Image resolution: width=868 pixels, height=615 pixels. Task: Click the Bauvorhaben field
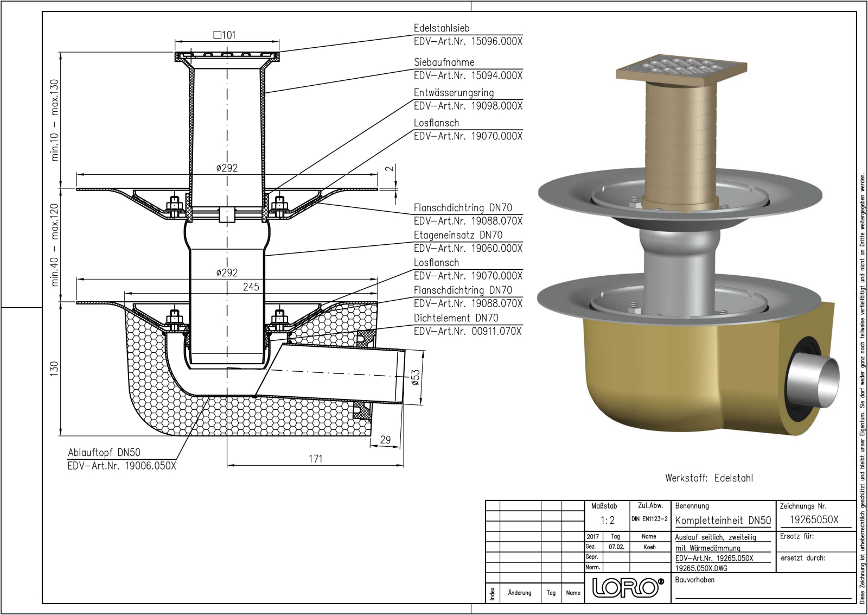694,580
